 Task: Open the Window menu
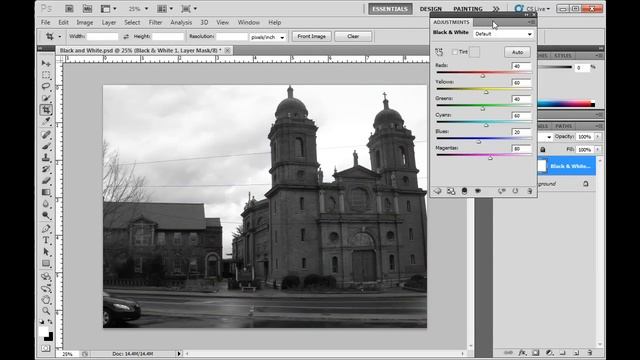coord(249,22)
